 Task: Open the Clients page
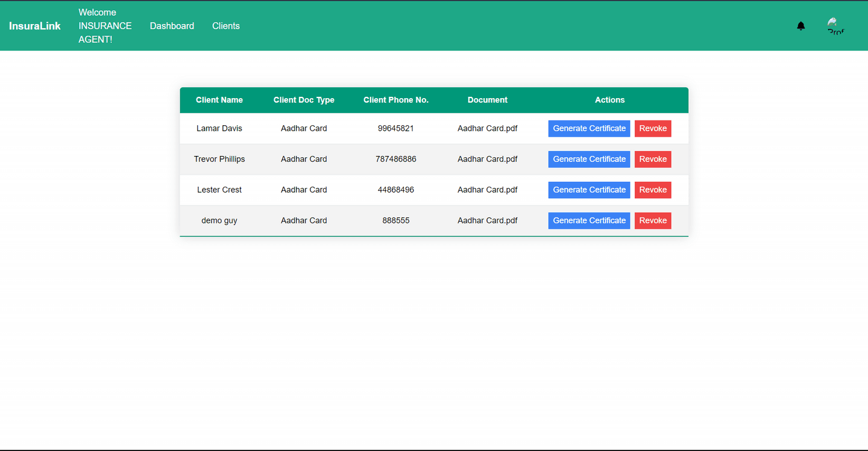tap(226, 26)
